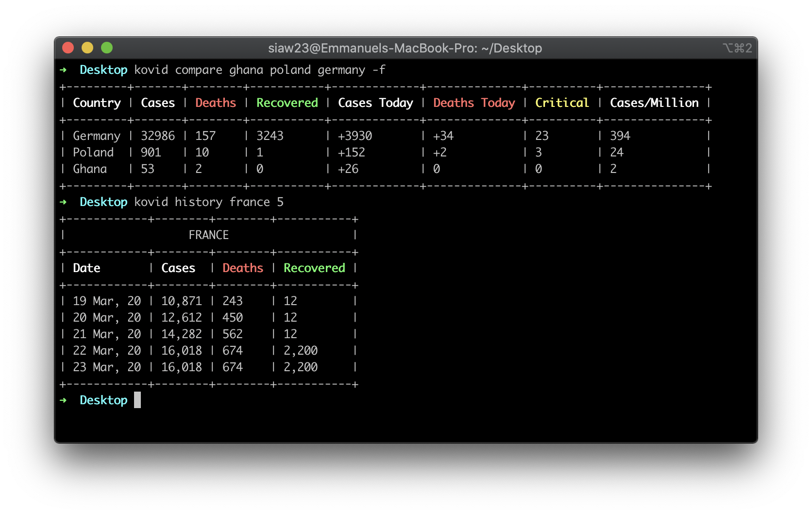This screenshot has height=515, width=812.
Task: Minimize the terminal using the yellow button
Action: point(87,48)
